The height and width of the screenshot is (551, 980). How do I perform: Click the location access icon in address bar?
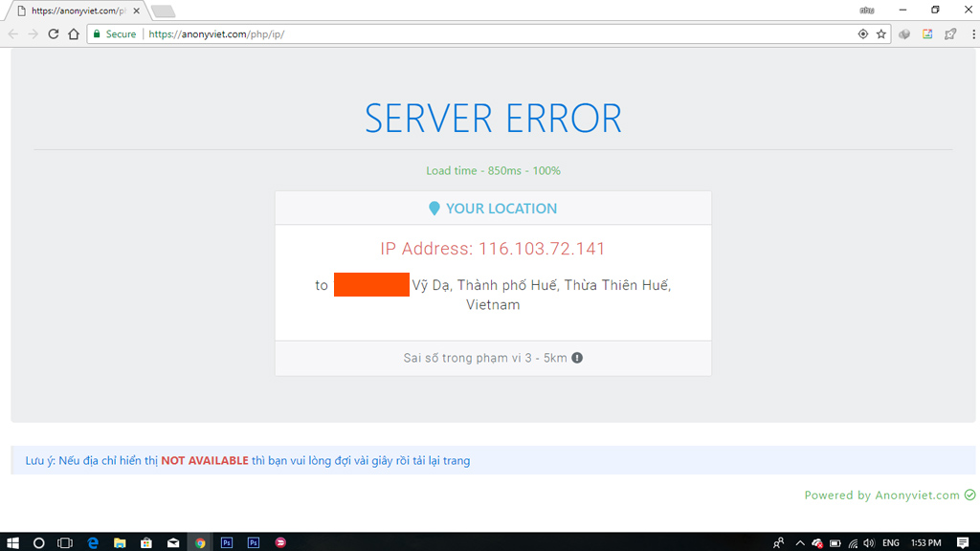pos(863,33)
